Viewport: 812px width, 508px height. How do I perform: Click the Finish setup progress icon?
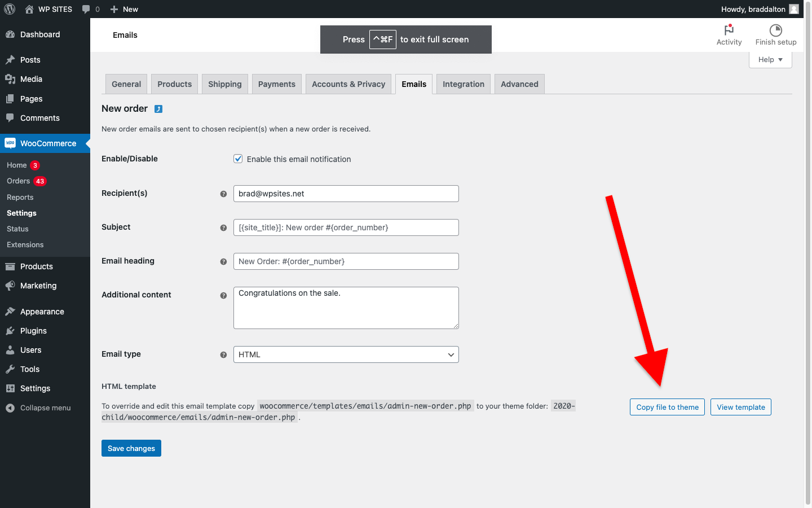point(775,30)
